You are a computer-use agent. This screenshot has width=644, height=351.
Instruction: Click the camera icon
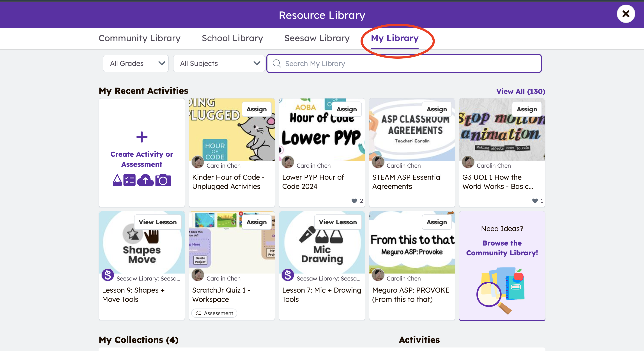point(163,180)
